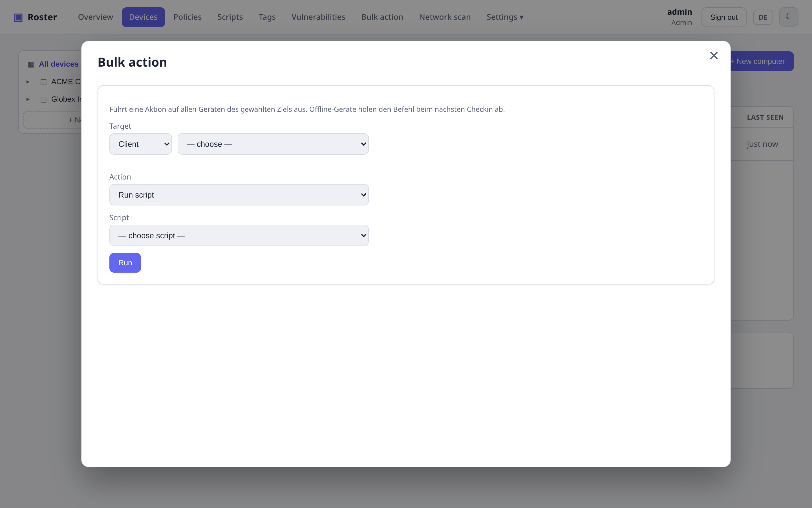Click the admin user name
This screenshot has width=812, height=508.
[x=679, y=12]
